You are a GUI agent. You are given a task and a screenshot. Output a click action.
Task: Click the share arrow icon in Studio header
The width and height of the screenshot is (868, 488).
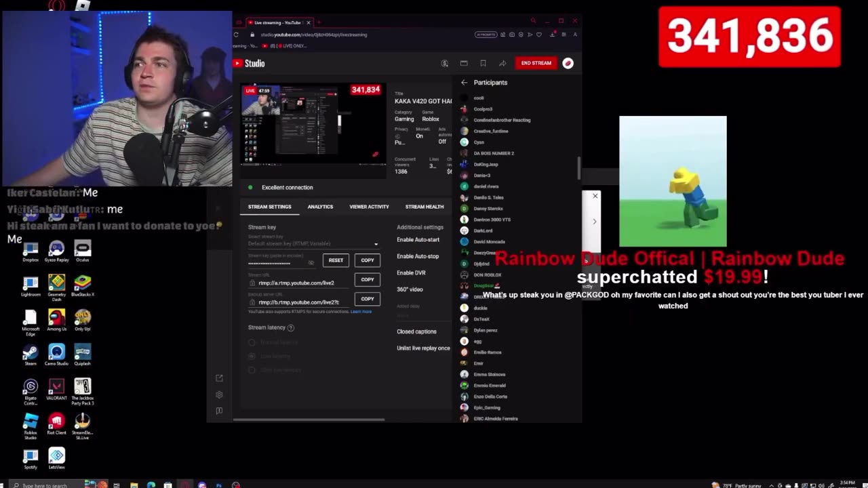coord(502,63)
